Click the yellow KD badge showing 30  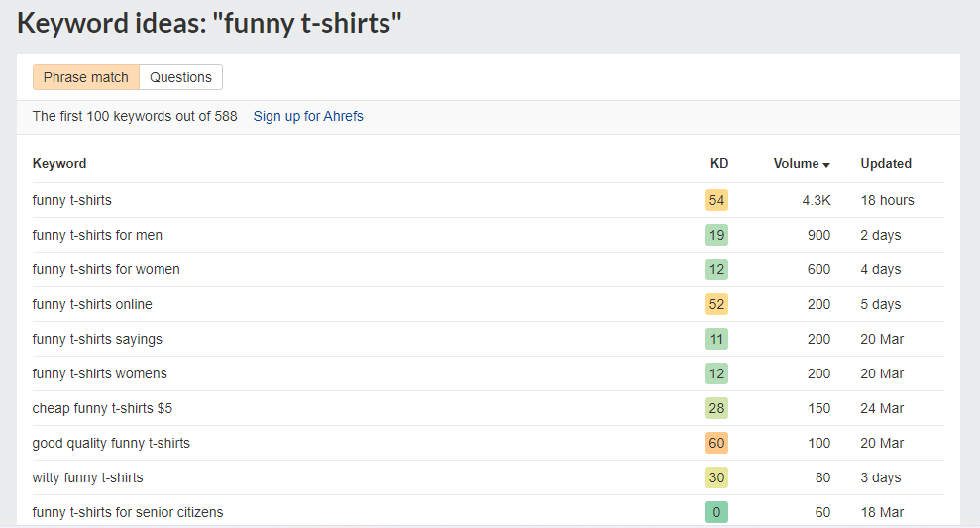pyautogui.click(x=716, y=478)
